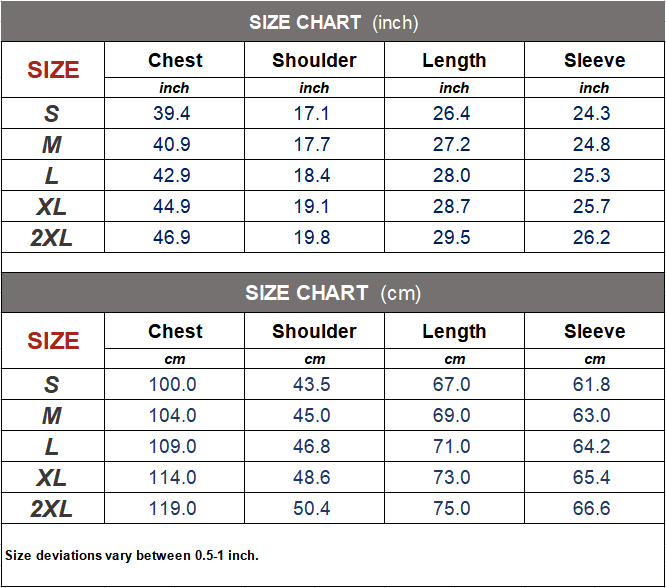The width and height of the screenshot is (666, 588).
Task: Select the 45.0 shoulder value cell
Action: (x=312, y=416)
